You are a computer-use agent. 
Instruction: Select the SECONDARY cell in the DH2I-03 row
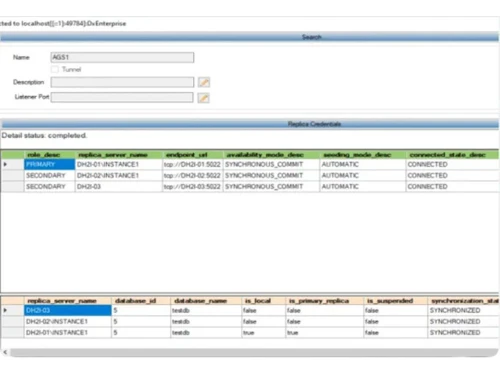[x=49, y=186]
